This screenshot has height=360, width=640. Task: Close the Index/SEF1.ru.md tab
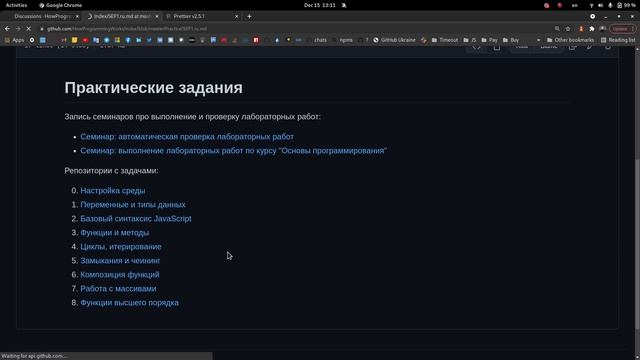(x=157, y=16)
